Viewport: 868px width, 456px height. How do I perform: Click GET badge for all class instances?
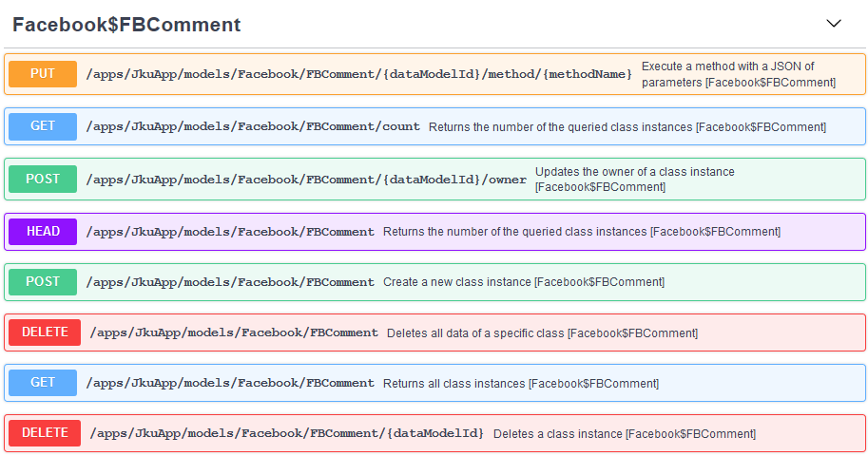[x=43, y=383]
